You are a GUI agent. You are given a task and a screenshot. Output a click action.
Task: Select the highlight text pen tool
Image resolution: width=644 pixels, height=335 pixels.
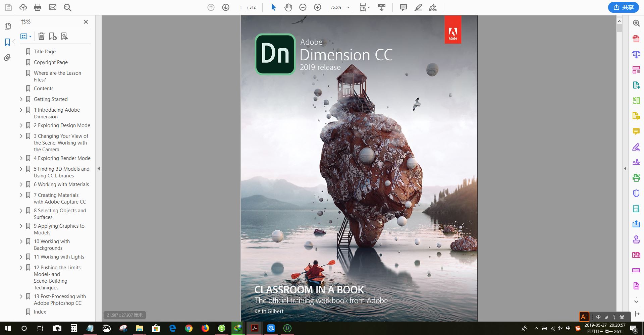418,7
